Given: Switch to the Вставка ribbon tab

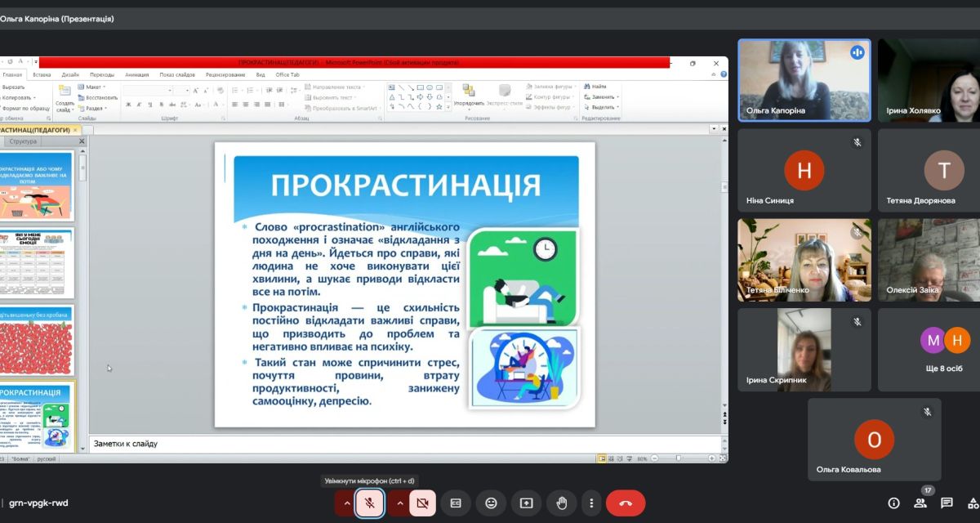Looking at the screenshot, I should click(x=42, y=74).
